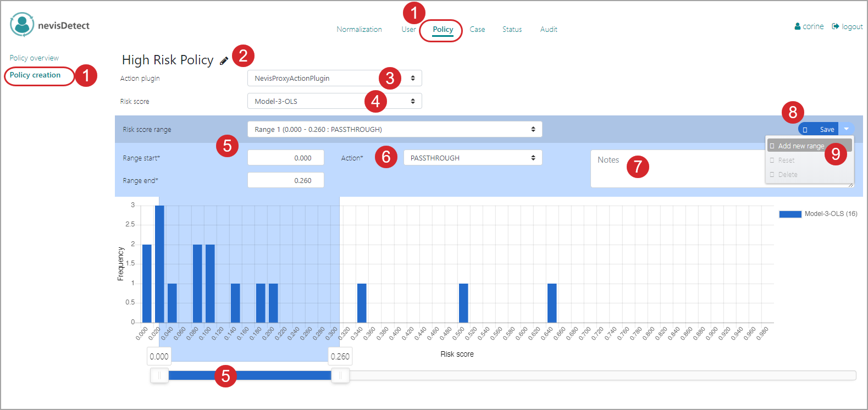Click the Range end input field
Screen dimensions: 868x410
(285, 180)
